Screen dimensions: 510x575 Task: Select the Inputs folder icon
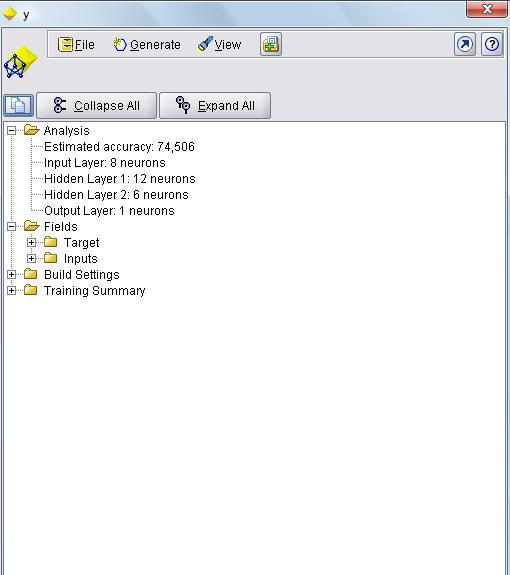[x=51, y=258]
